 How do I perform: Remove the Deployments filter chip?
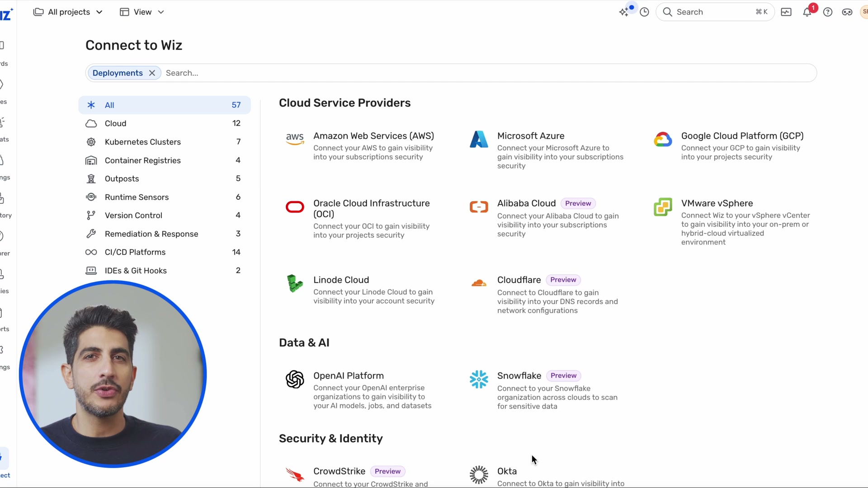point(152,73)
